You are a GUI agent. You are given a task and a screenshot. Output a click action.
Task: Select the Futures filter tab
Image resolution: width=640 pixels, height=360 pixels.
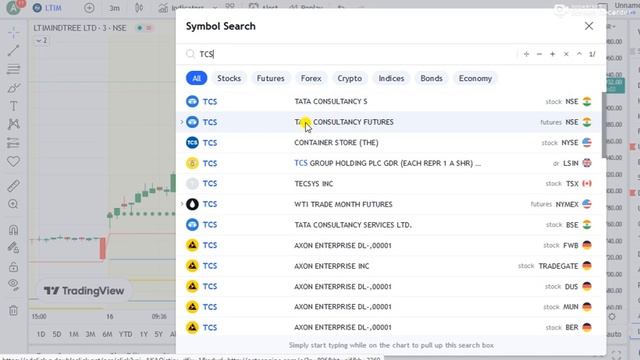(x=271, y=78)
